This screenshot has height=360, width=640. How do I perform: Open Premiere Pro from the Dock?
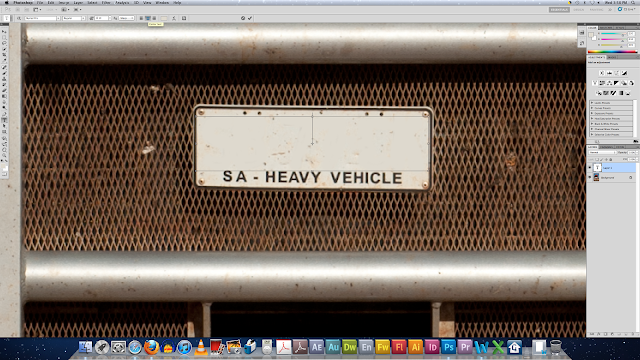(x=465, y=347)
